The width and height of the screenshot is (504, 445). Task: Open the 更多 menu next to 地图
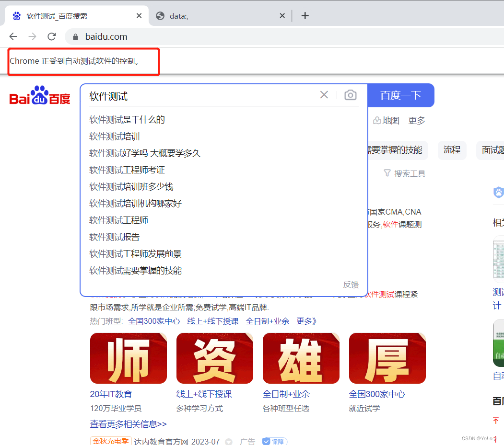[x=417, y=121]
